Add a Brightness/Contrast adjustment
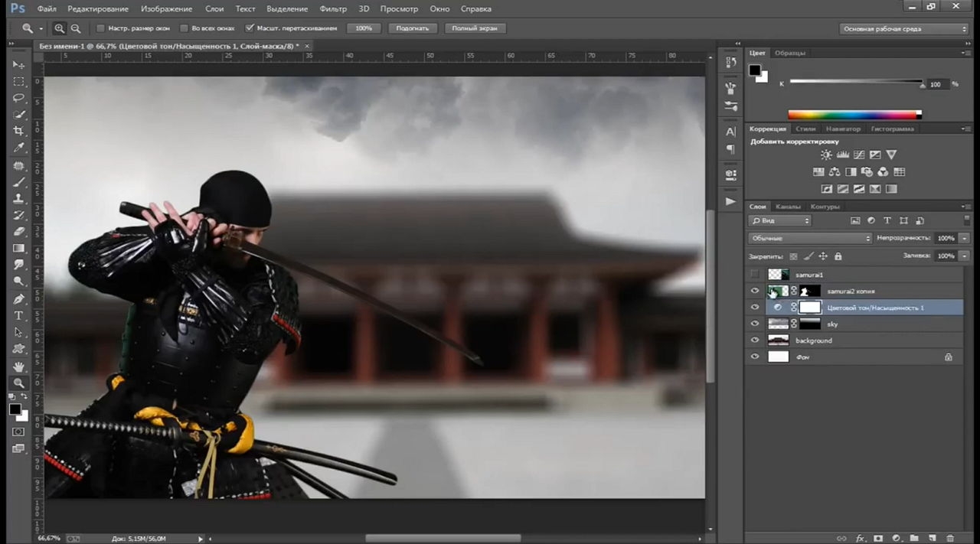This screenshot has width=980, height=544. point(826,155)
